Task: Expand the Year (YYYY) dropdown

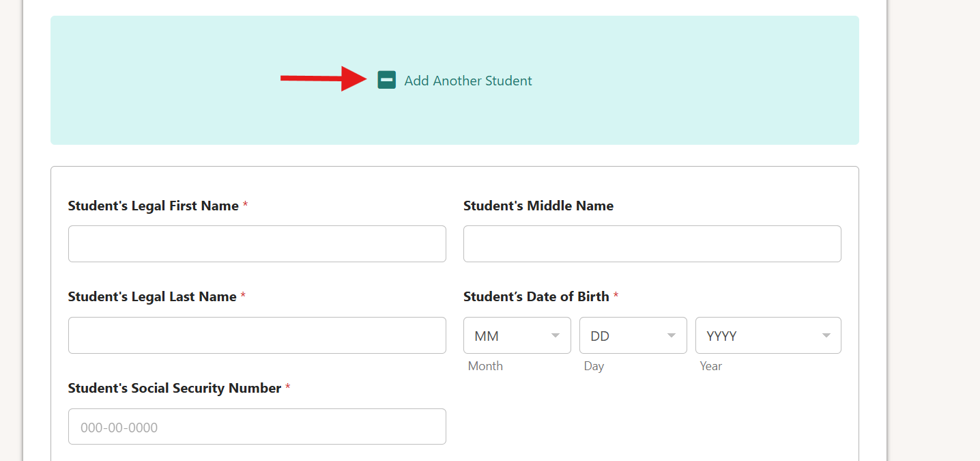Action: [x=768, y=335]
